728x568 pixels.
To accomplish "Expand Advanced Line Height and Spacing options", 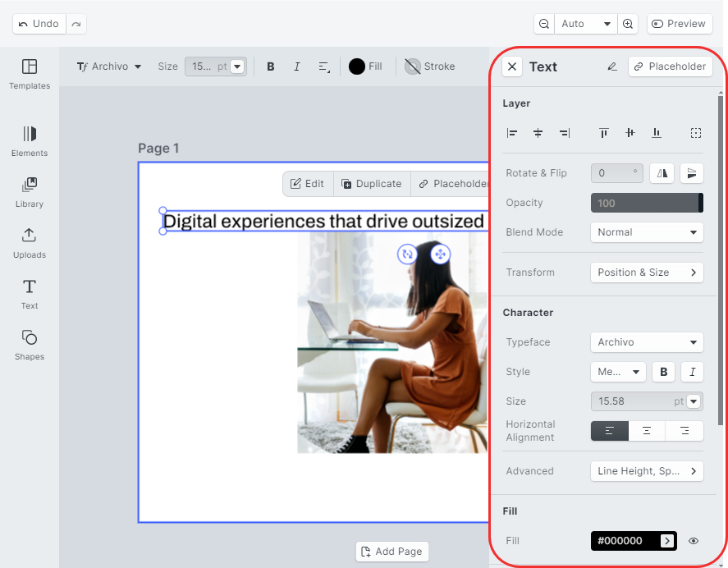I will click(648, 471).
